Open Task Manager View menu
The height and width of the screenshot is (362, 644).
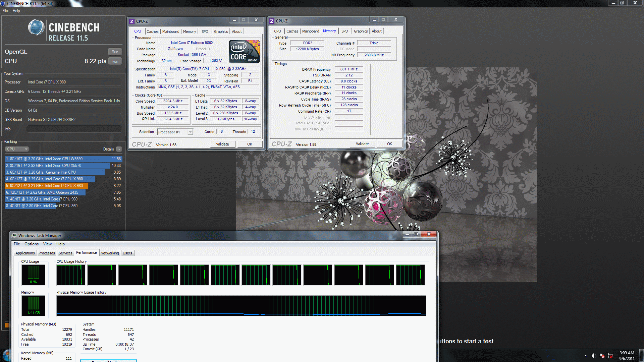(47, 244)
